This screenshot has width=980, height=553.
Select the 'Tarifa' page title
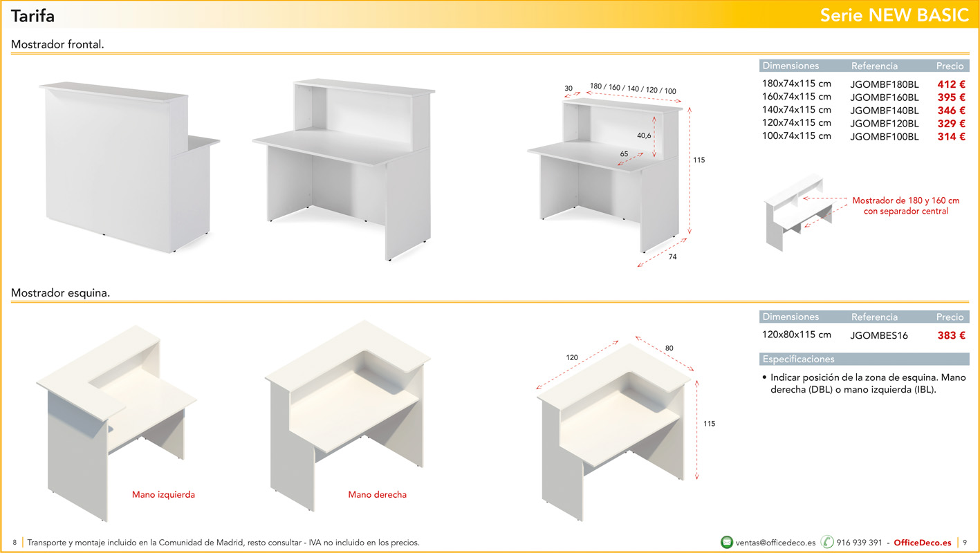[x=33, y=15]
